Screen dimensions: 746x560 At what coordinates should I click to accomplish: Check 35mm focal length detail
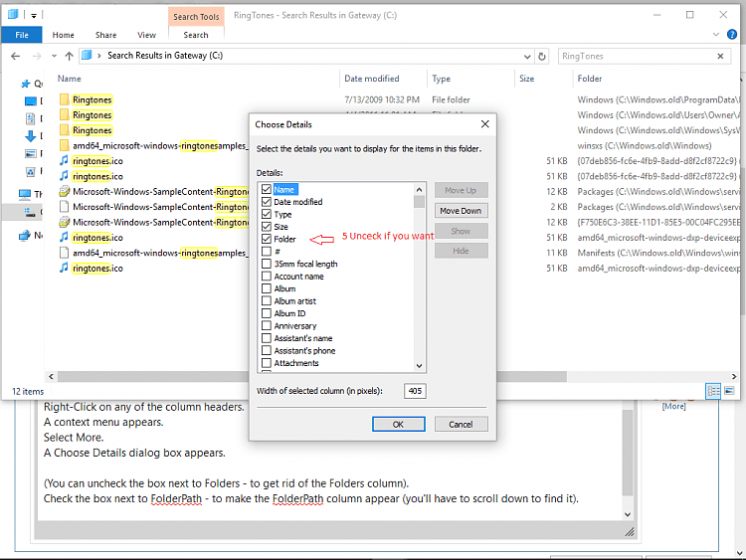267,264
